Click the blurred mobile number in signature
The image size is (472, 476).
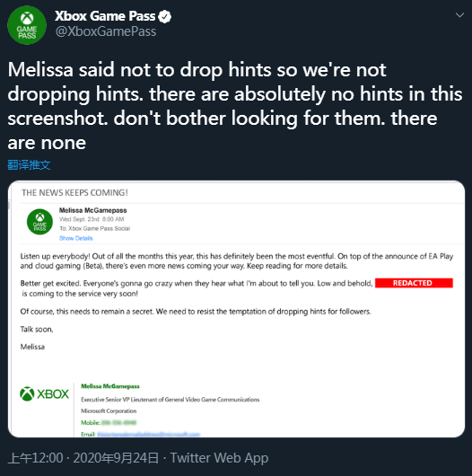[x=118, y=423]
